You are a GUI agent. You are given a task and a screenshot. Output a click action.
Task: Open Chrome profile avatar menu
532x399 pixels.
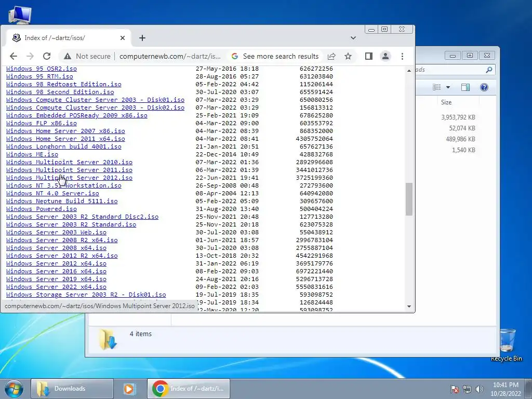coord(385,56)
